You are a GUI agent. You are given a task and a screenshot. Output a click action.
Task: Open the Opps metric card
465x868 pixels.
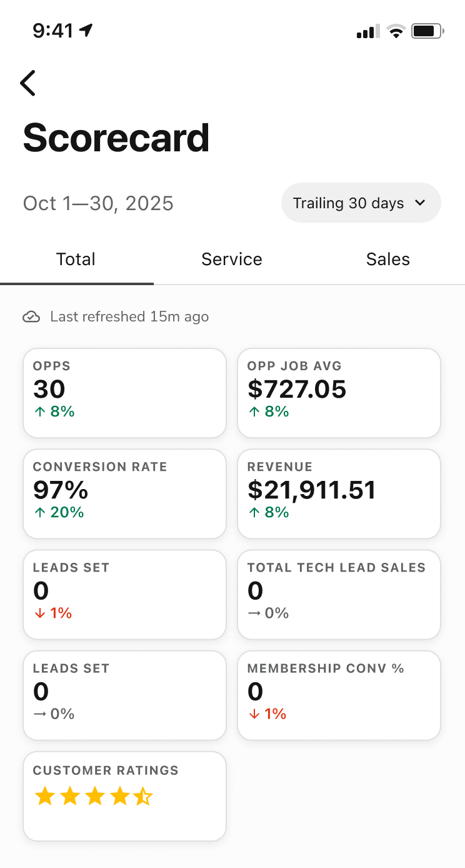pyautogui.click(x=124, y=393)
